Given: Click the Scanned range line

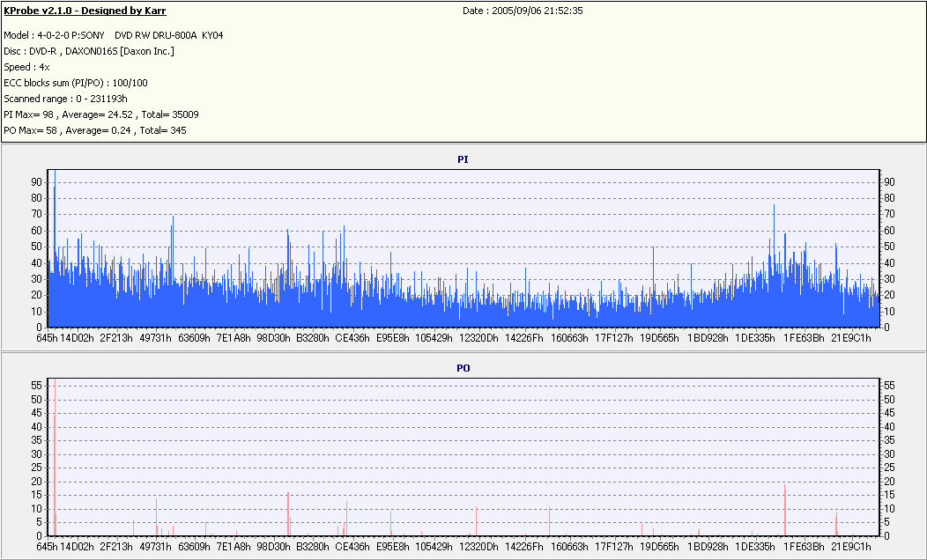Looking at the screenshot, I should [65, 99].
